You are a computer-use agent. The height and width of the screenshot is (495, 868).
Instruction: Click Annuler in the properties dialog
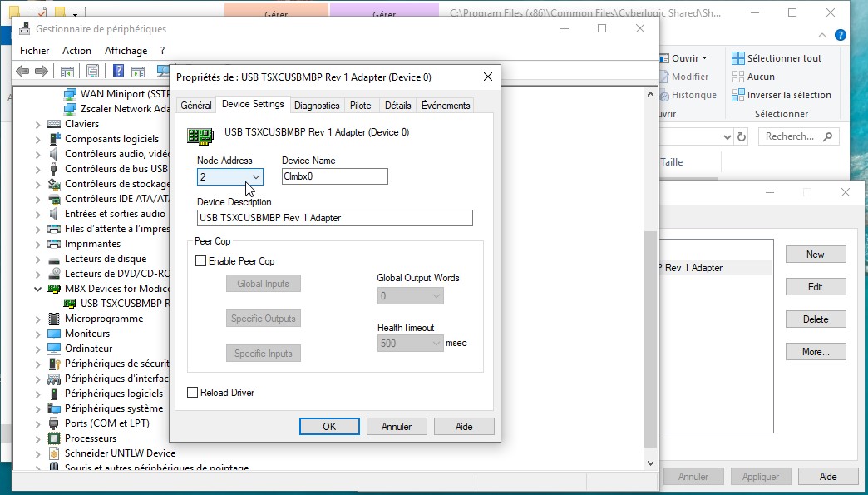(397, 426)
